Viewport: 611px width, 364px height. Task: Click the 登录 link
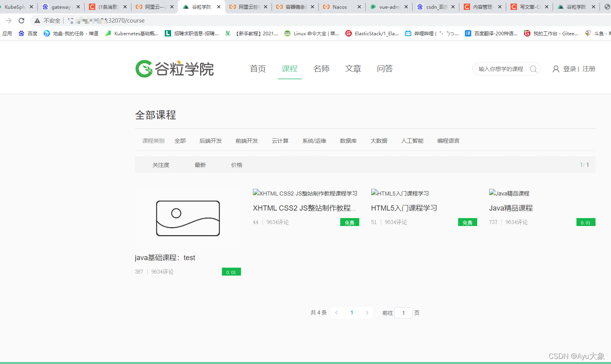569,69
